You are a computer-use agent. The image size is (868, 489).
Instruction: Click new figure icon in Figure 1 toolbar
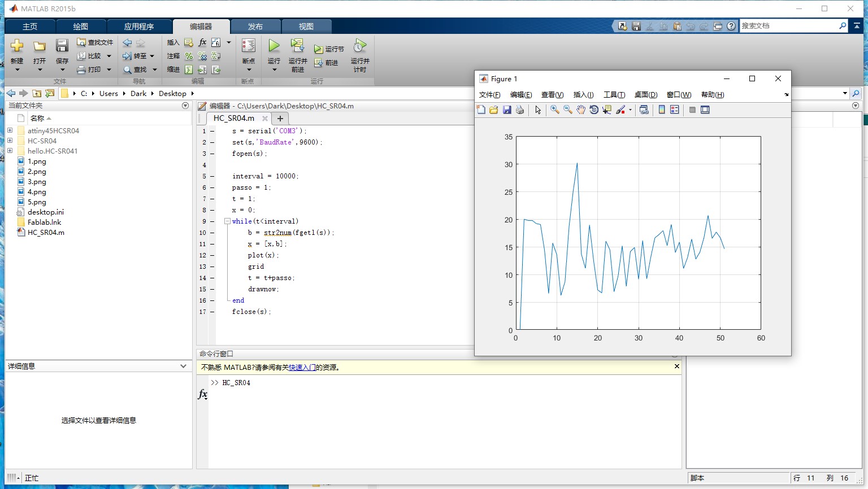[x=481, y=110]
